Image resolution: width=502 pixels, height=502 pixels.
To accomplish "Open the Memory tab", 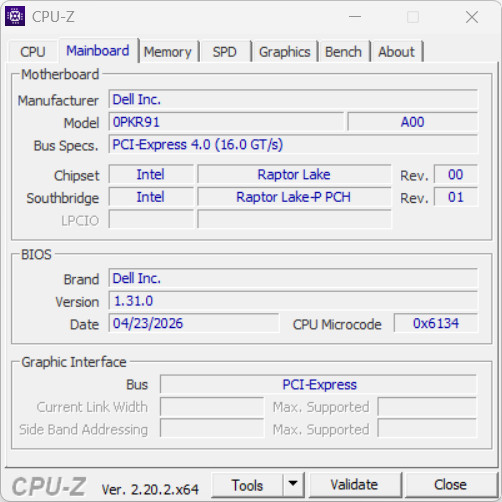I will pyautogui.click(x=168, y=52).
